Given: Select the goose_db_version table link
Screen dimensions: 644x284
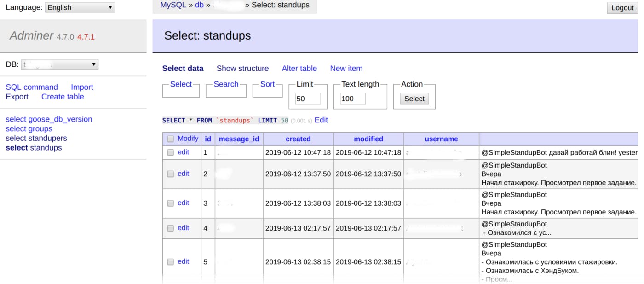Looking at the screenshot, I should (60, 119).
